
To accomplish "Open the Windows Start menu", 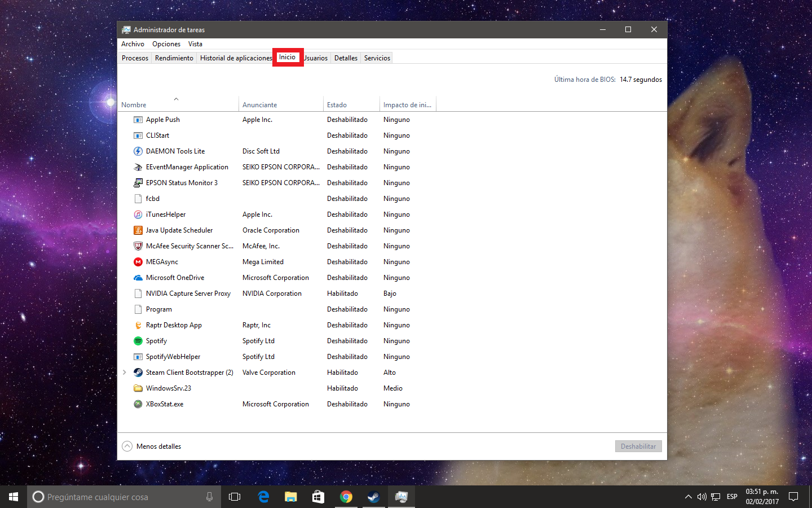I will point(14,497).
